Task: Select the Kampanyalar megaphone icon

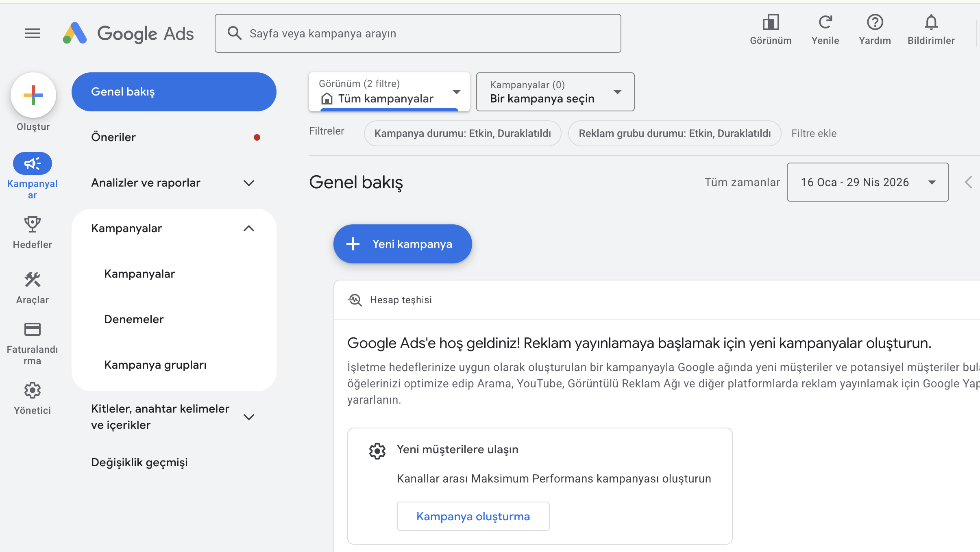Action: [33, 163]
